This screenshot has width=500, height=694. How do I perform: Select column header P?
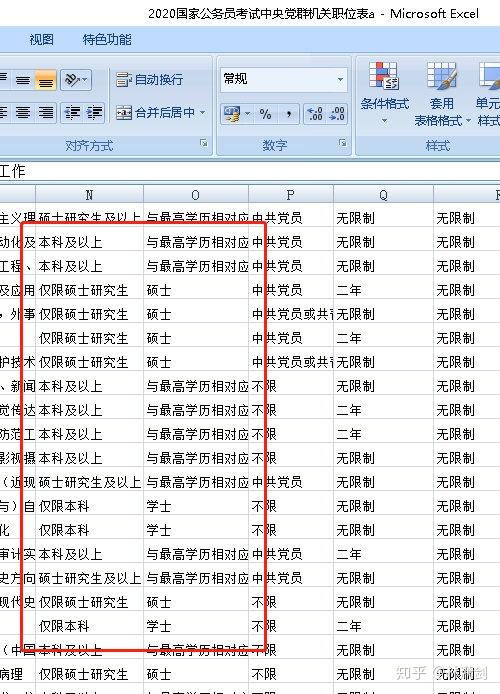(x=290, y=195)
